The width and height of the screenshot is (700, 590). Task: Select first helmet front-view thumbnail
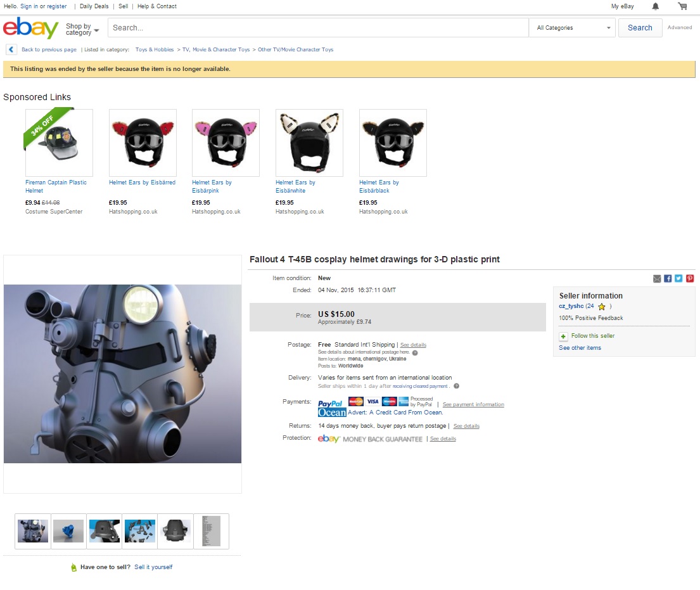click(x=33, y=531)
